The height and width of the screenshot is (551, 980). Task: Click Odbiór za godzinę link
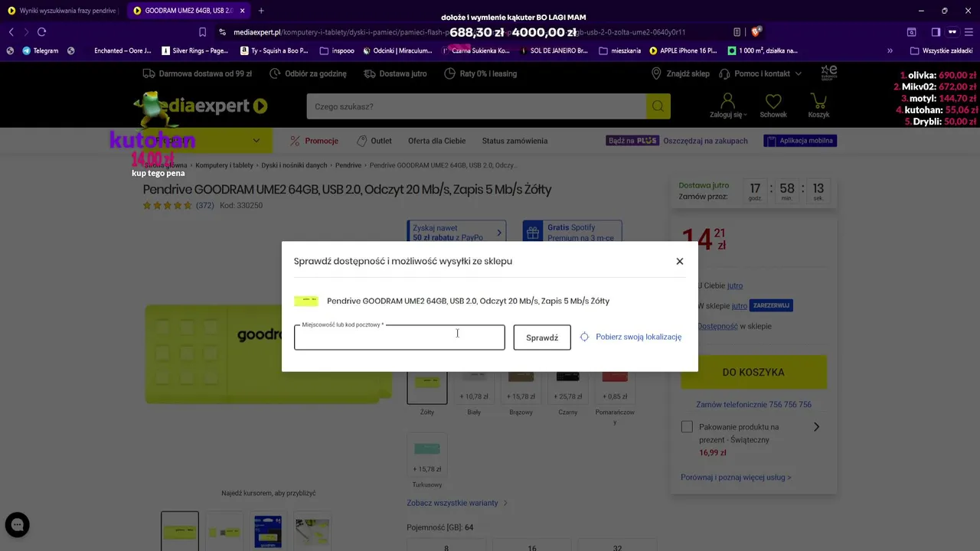point(308,73)
